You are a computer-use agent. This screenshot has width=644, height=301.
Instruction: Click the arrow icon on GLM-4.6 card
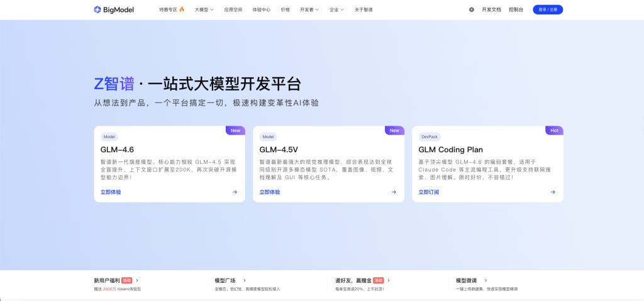pos(235,192)
